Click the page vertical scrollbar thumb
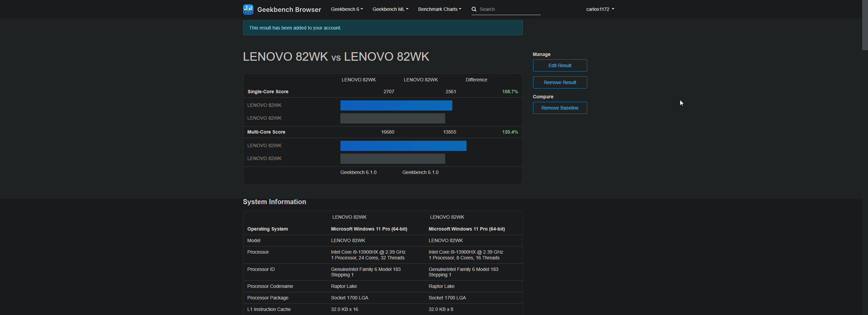Screen dimensions: 868x315 tap(865, 25)
